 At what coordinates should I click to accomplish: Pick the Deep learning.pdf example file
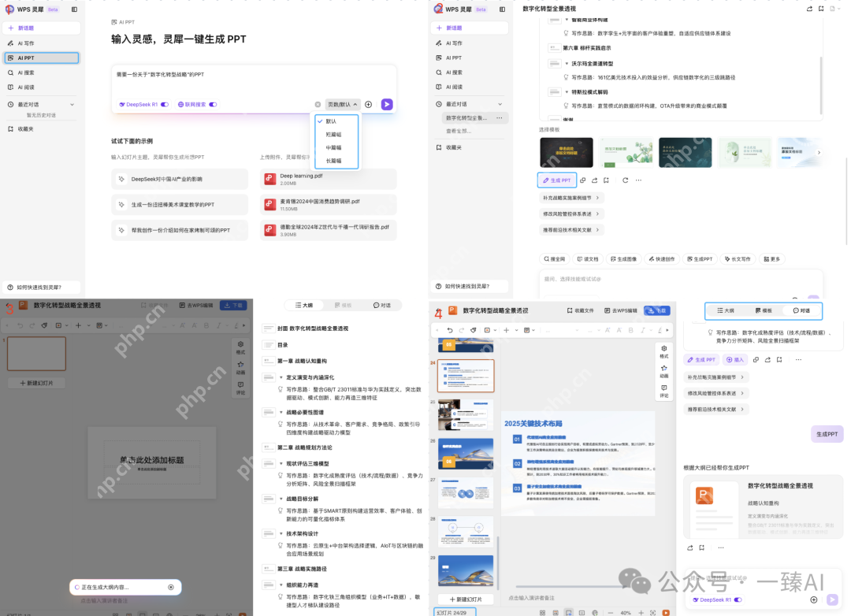(x=329, y=179)
